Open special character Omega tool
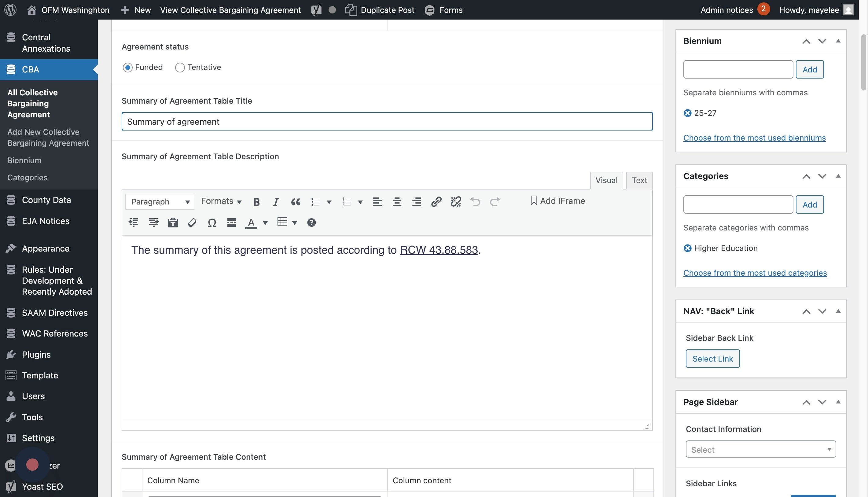The width and height of the screenshot is (868, 497). click(x=211, y=223)
